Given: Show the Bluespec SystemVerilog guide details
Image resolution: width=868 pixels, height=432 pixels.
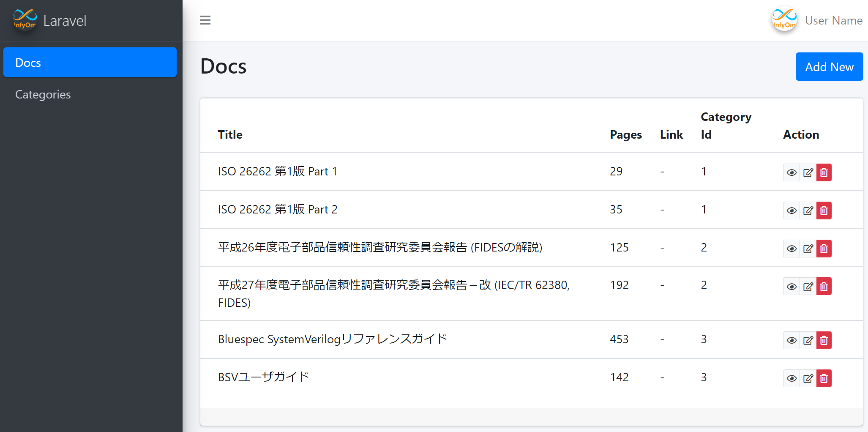Looking at the screenshot, I should [792, 340].
